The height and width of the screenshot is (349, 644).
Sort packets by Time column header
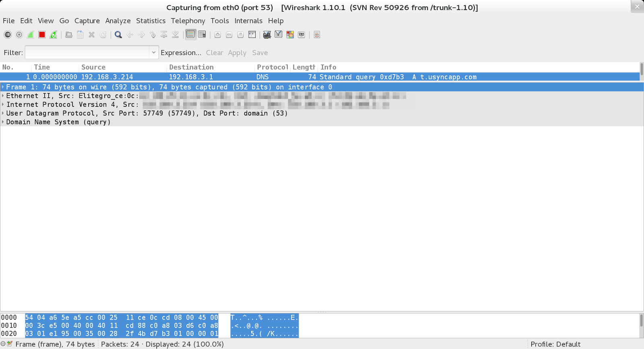pyautogui.click(x=55, y=67)
